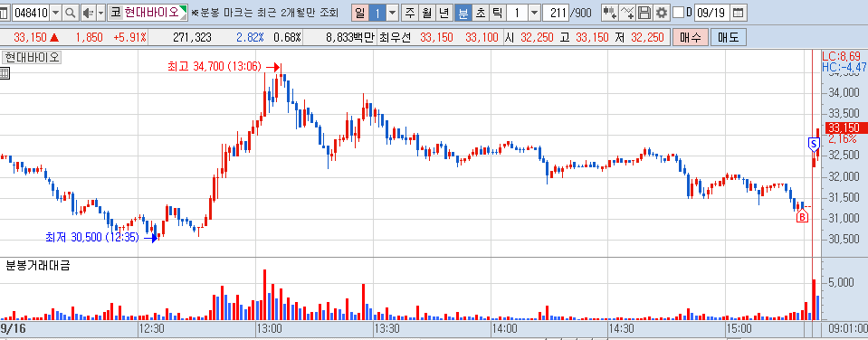Click the grid table icon below 현대바이오 label
868x340 pixels.
[5, 73]
